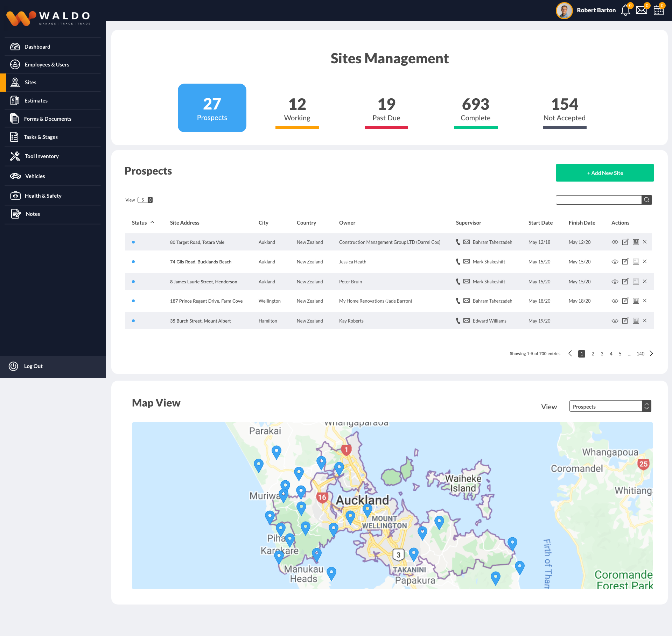The height and width of the screenshot is (636, 672).
Task: Open the notifications bell icon
Action: point(625,10)
